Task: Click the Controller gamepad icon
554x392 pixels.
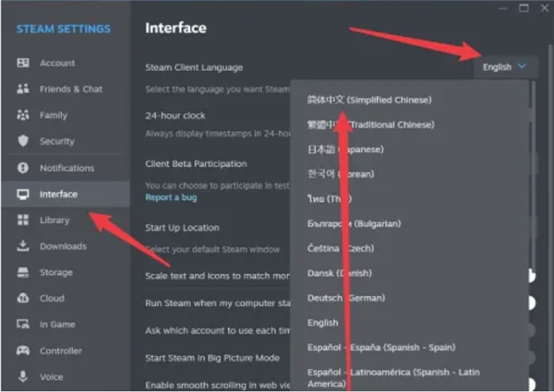Action: 23,350
